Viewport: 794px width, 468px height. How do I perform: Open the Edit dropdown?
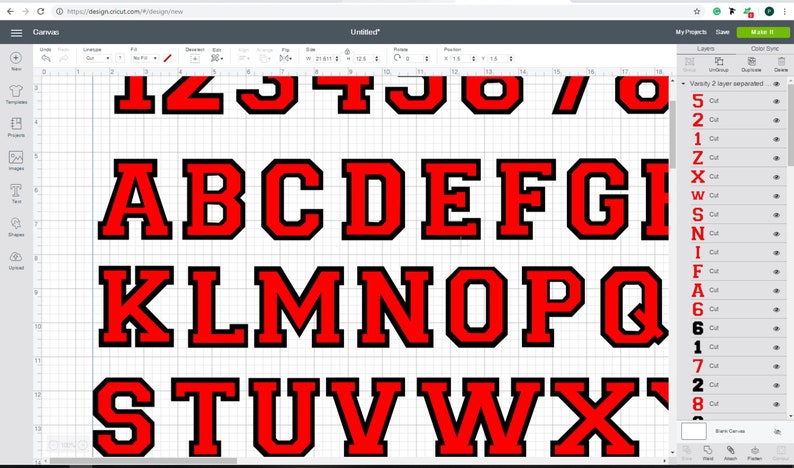(x=217, y=59)
